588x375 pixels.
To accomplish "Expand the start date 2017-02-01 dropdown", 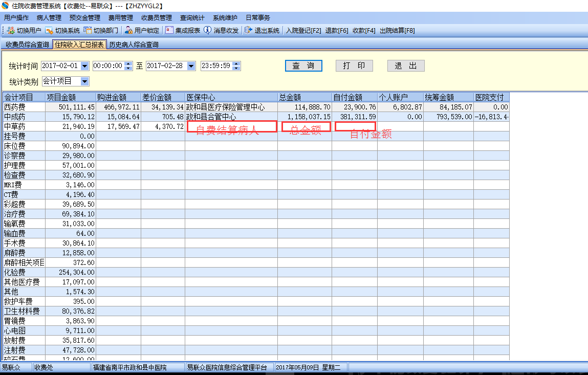I will [x=85, y=66].
